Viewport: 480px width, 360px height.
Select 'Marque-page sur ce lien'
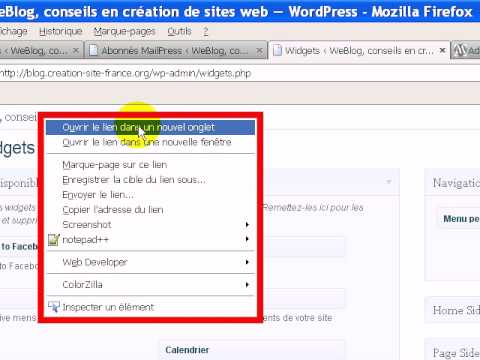coord(150,165)
